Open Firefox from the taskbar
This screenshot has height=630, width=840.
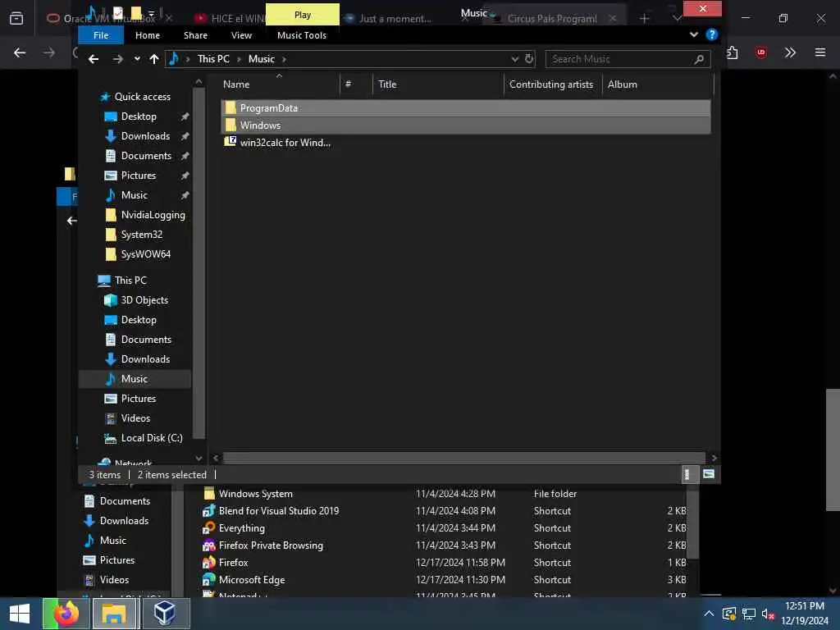(x=66, y=614)
